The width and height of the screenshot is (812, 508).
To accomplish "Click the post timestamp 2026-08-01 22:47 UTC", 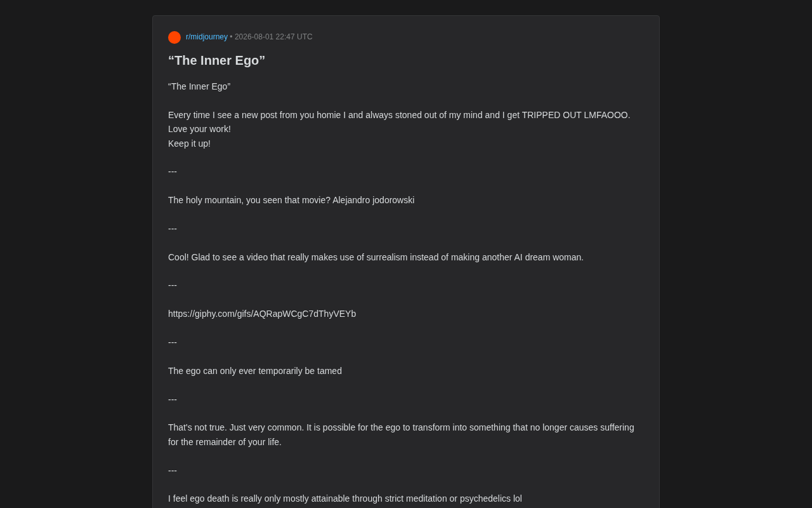I will coord(273,37).
